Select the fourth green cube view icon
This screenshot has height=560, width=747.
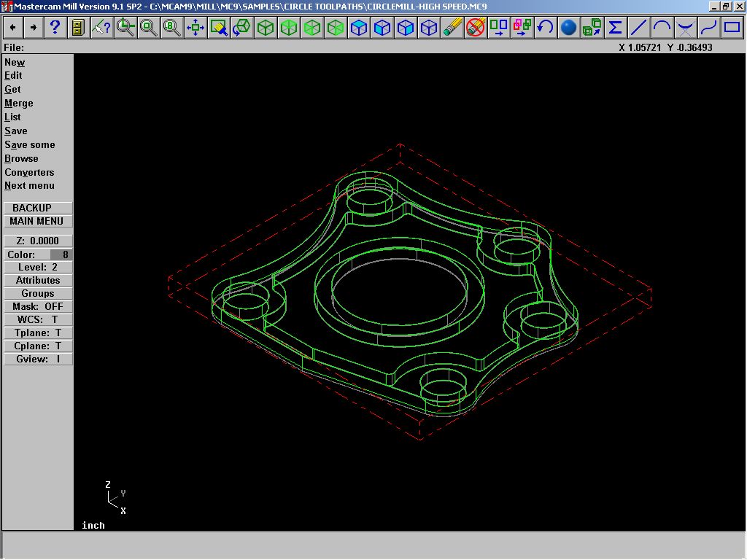click(335, 28)
